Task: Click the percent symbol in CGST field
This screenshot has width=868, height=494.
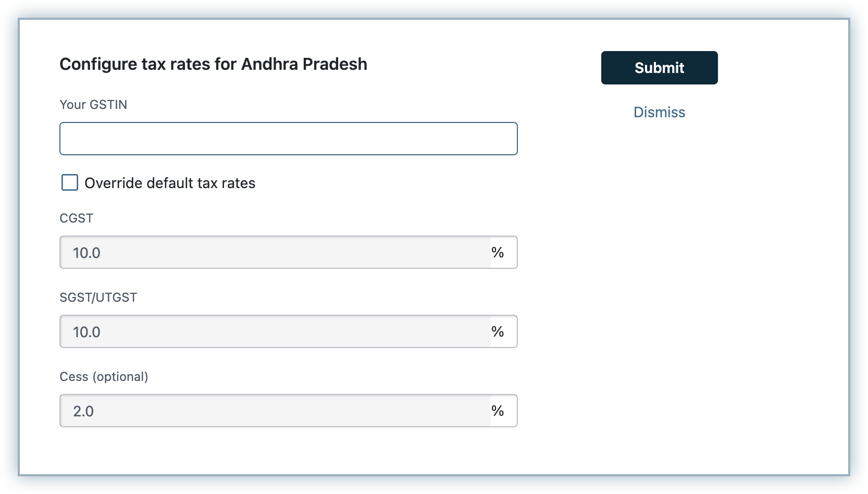Action: (498, 253)
